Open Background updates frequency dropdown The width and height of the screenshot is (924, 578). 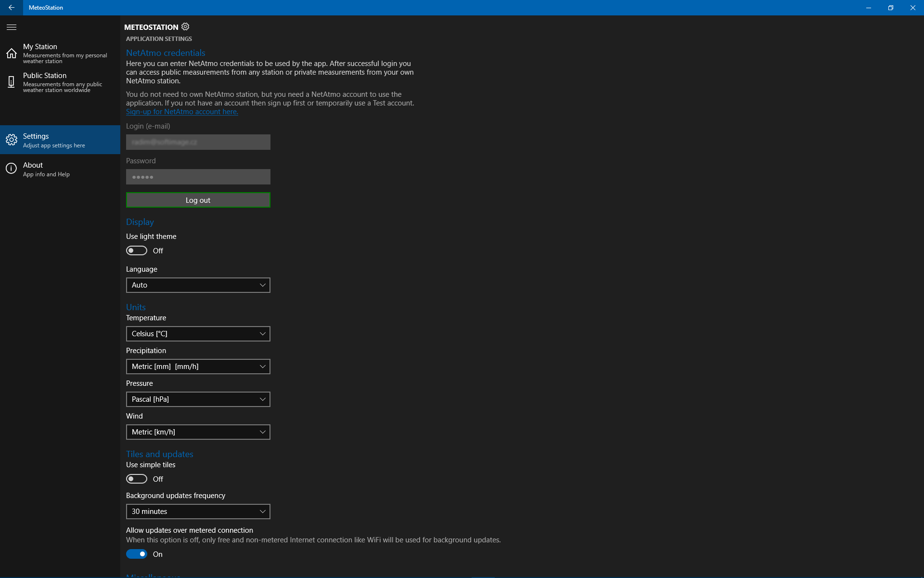tap(198, 511)
